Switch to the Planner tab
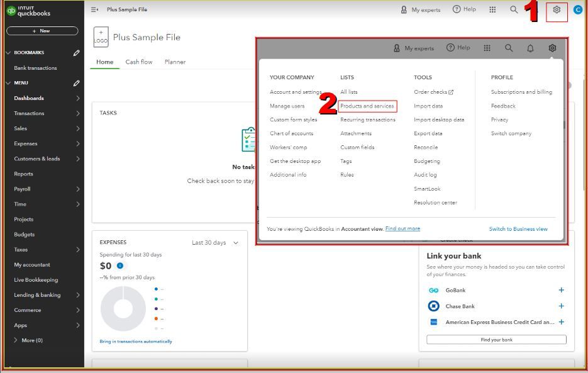The width and height of the screenshot is (588, 373). tap(175, 62)
